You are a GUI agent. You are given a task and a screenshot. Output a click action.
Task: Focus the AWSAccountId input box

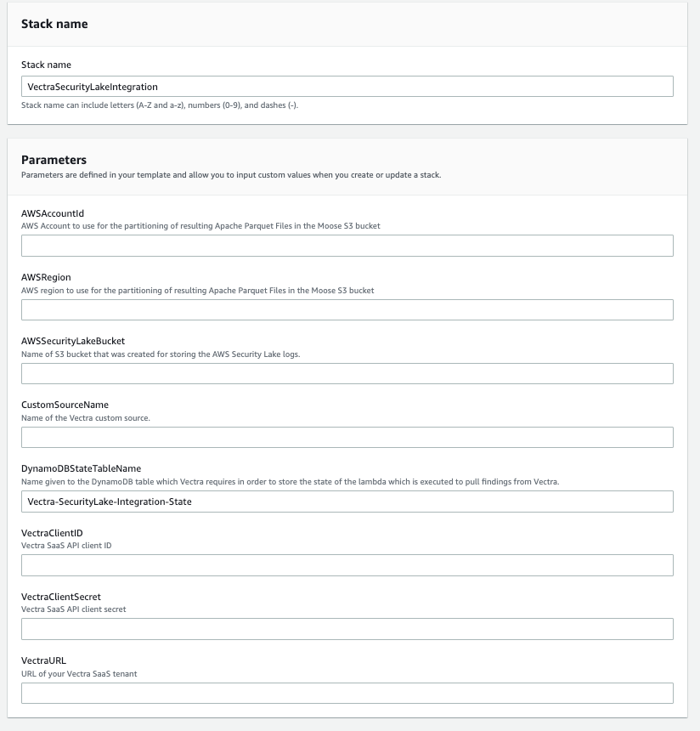tap(347, 246)
